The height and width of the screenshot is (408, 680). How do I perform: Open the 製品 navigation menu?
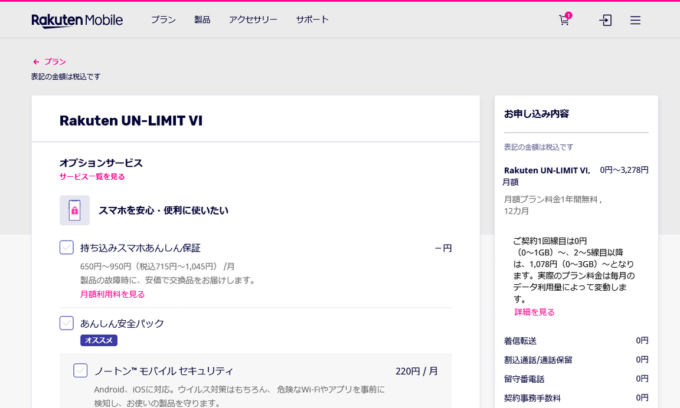click(202, 20)
